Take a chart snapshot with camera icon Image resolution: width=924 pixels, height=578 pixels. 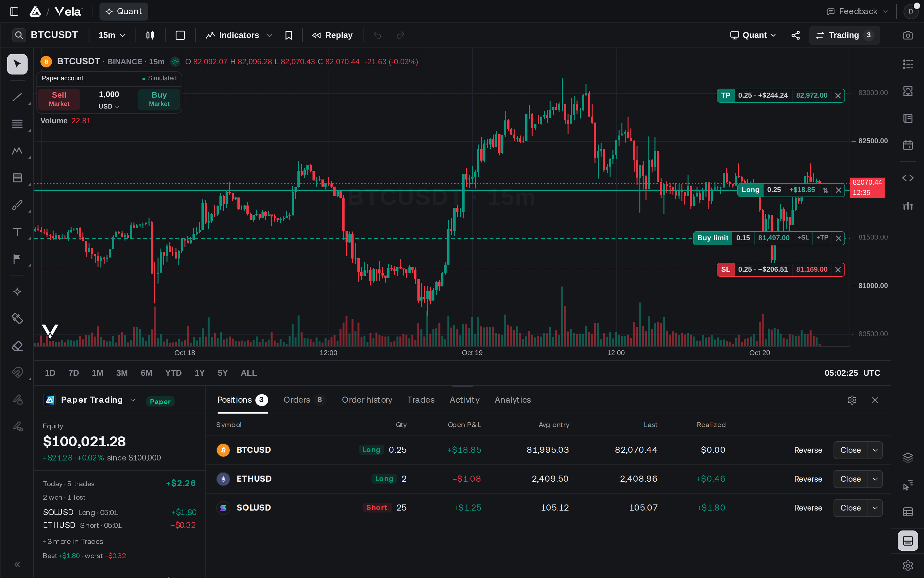pos(908,35)
